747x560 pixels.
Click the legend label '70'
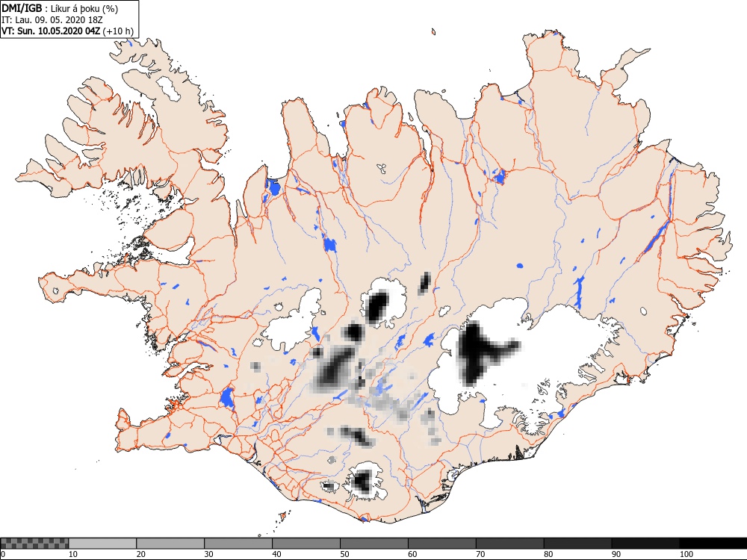[x=480, y=554]
